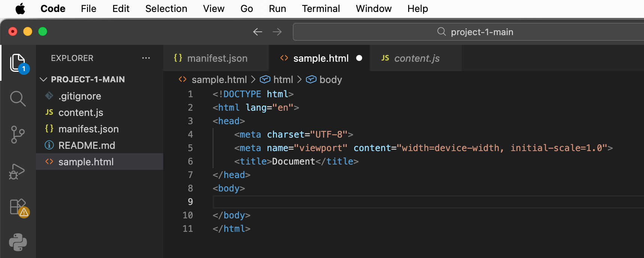Screen dimensions: 644x258
Task: Open the Source Control view
Action: tap(18, 135)
